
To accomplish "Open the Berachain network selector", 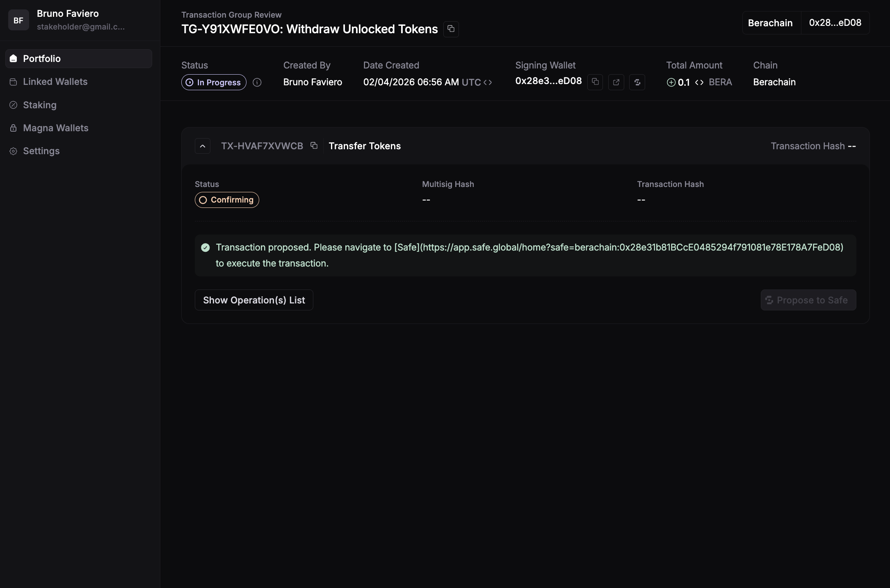I will click(x=770, y=23).
